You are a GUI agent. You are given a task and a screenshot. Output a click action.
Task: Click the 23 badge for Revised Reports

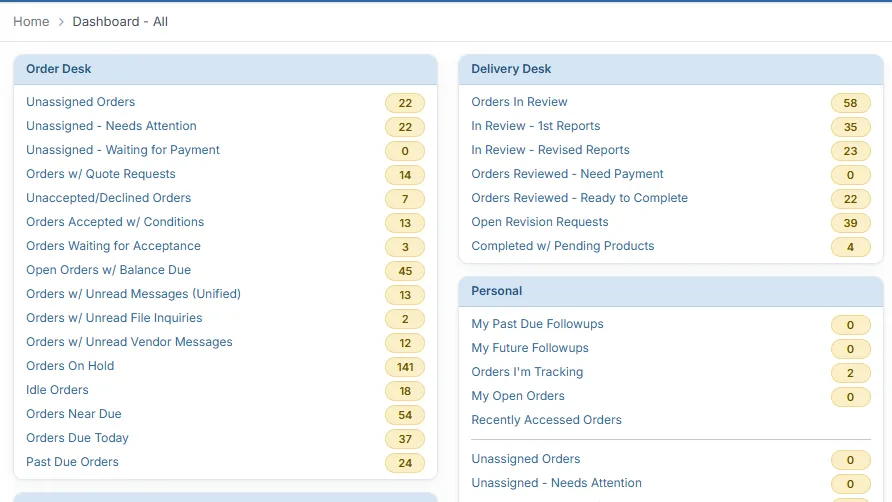[850, 151]
